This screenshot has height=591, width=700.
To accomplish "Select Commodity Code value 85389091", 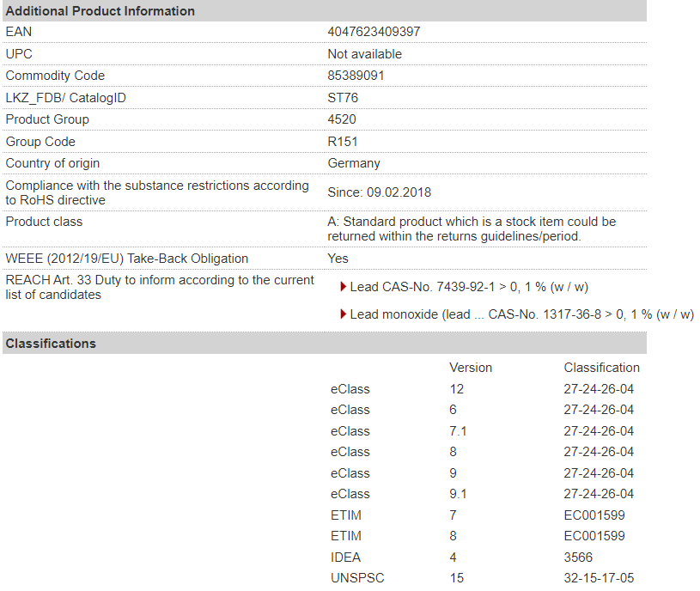I will 356,76.
